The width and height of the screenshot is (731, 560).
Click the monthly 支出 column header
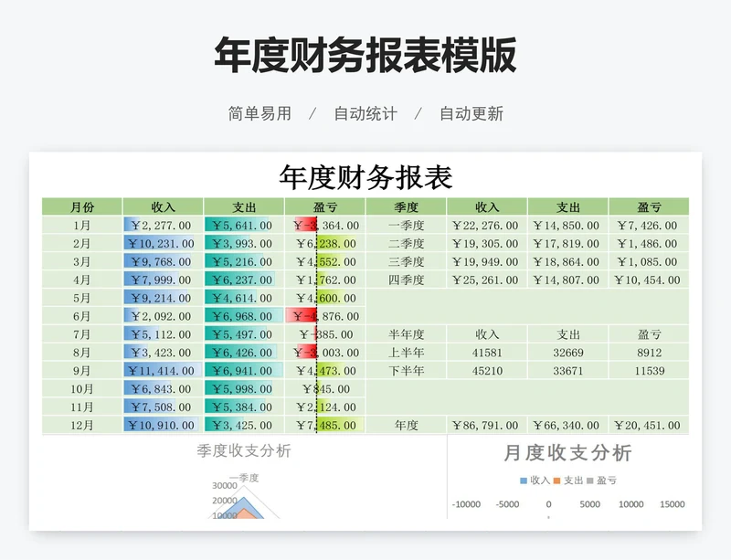point(244,207)
